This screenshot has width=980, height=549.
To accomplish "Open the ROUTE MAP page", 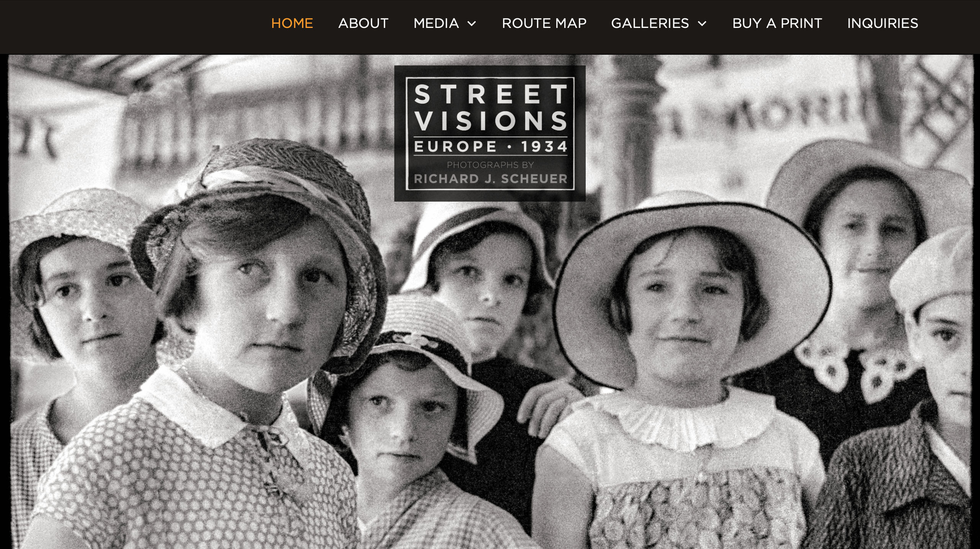I will coord(544,23).
